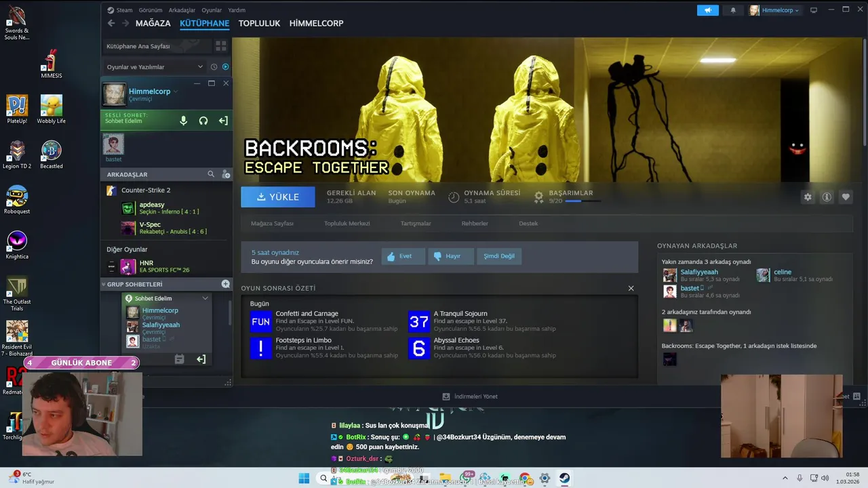Open Destek link
Viewport: 868px width, 488px height.
(x=528, y=224)
